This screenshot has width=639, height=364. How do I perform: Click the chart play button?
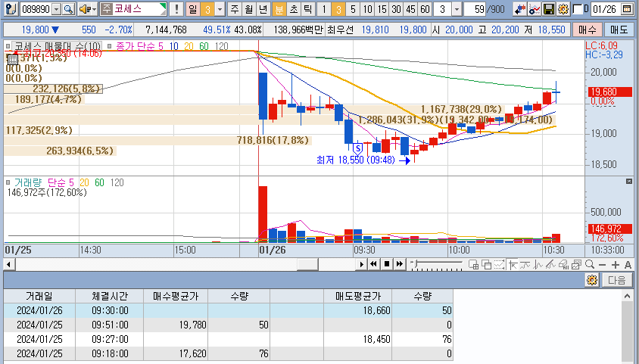(x=361, y=265)
